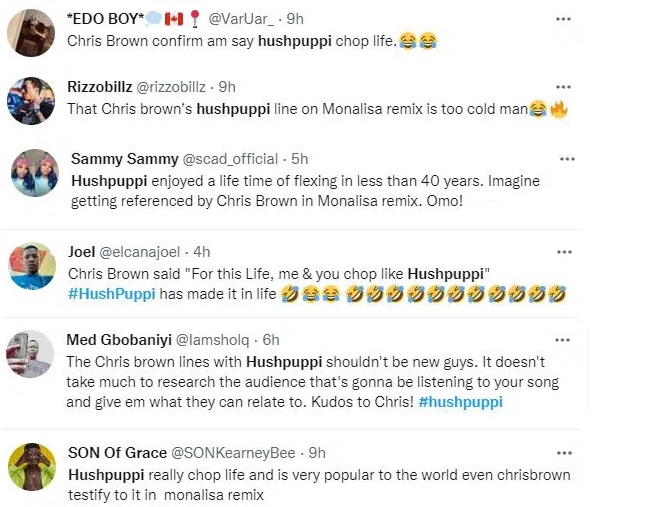Open more options on Rizzobillz's tweet
The height and width of the screenshot is (507, 649).
coord(563,87)
